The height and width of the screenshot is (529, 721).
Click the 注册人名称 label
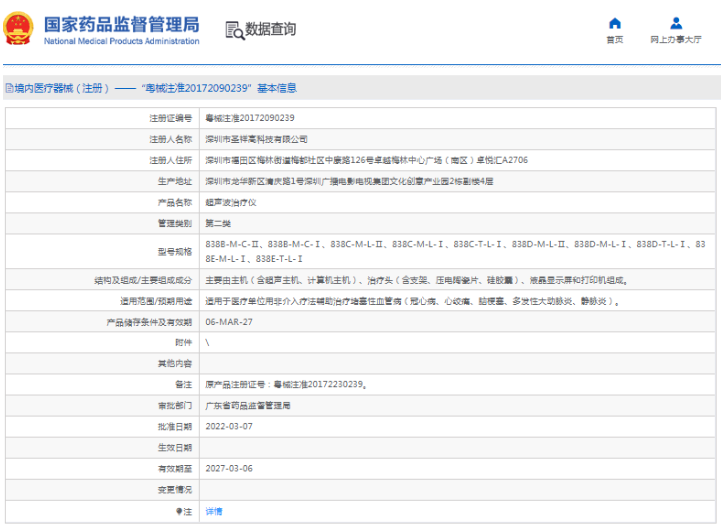pyautogui.click(x=171, y=139)
